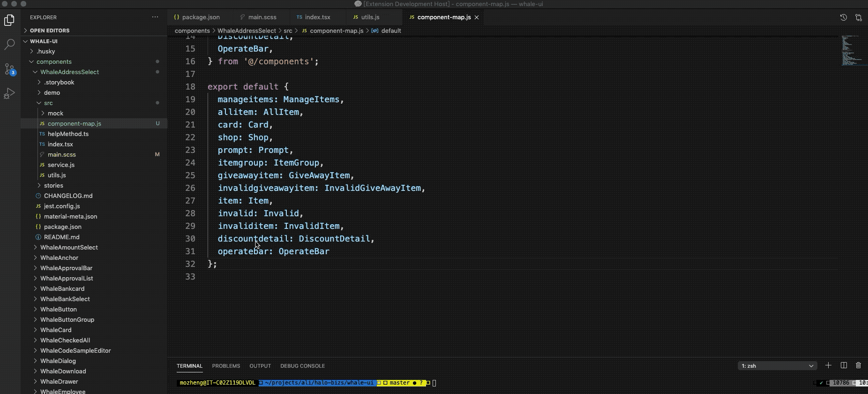The image size is (868, 394).
Task: Open the Run and Debug view
Action: [x=9, y=93]
